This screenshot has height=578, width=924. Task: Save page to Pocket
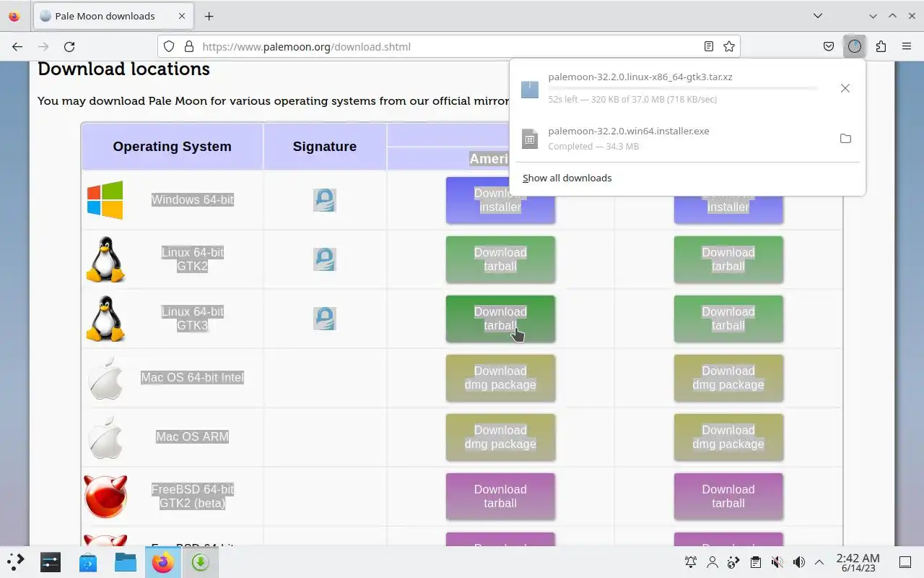829,46
